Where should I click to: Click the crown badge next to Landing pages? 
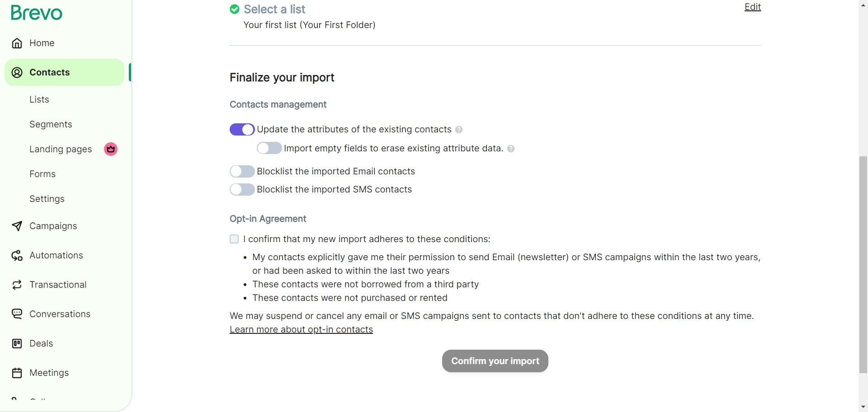pos(110,149)
